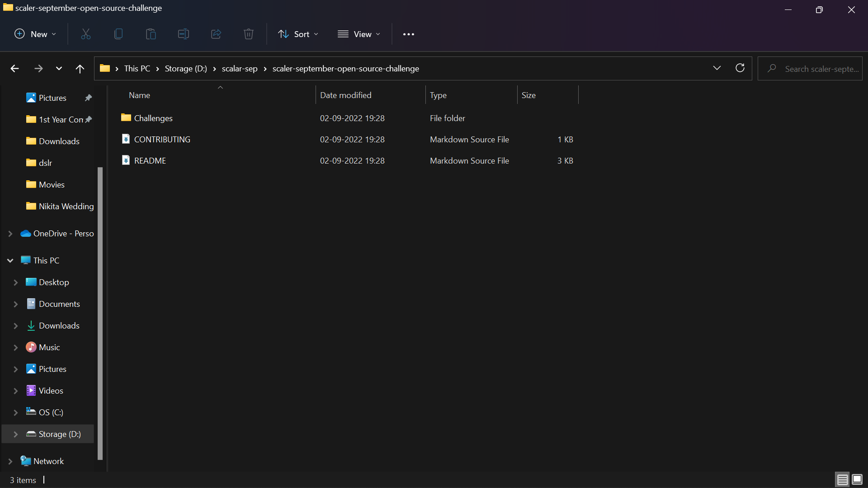Open the View dropdown menu
Screen dimensions: 868x488
coord(359,34)
